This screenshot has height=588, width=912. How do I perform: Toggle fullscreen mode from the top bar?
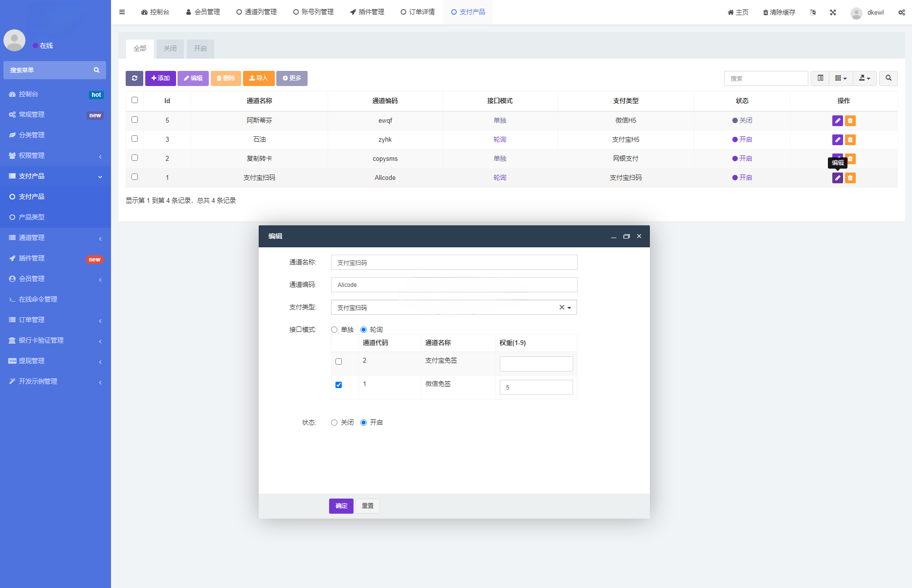(833, 12)
